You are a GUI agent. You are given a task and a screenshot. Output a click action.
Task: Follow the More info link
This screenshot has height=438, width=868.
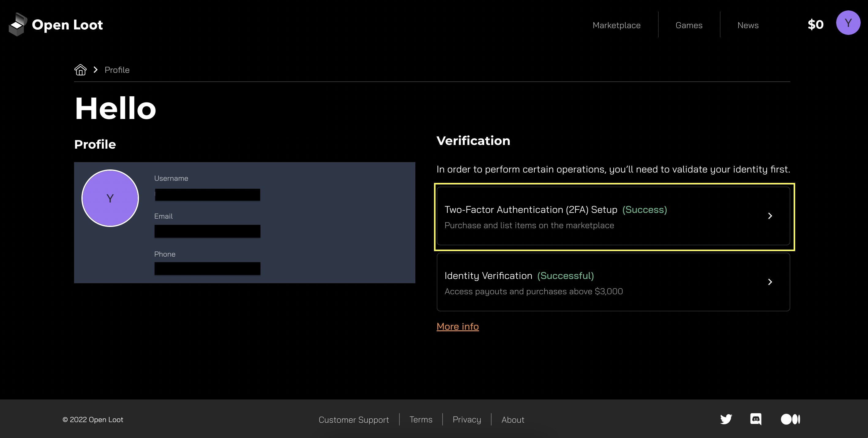458,326
